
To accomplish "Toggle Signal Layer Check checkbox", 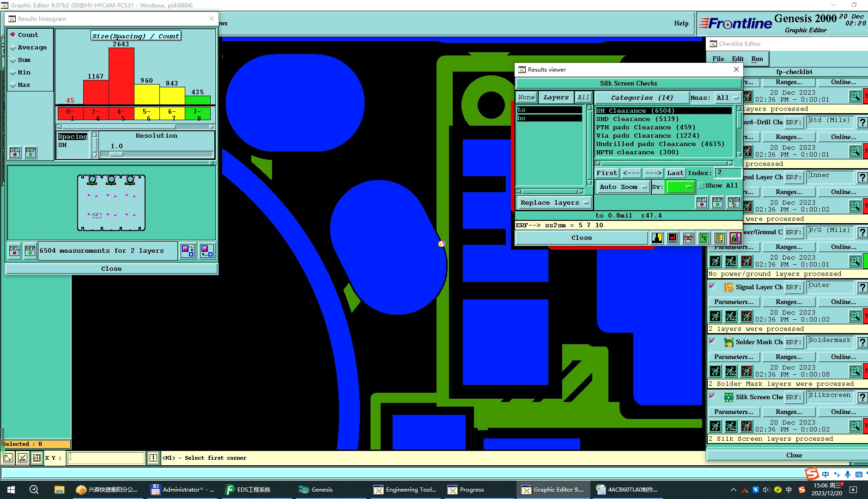I will coord(712,286).
